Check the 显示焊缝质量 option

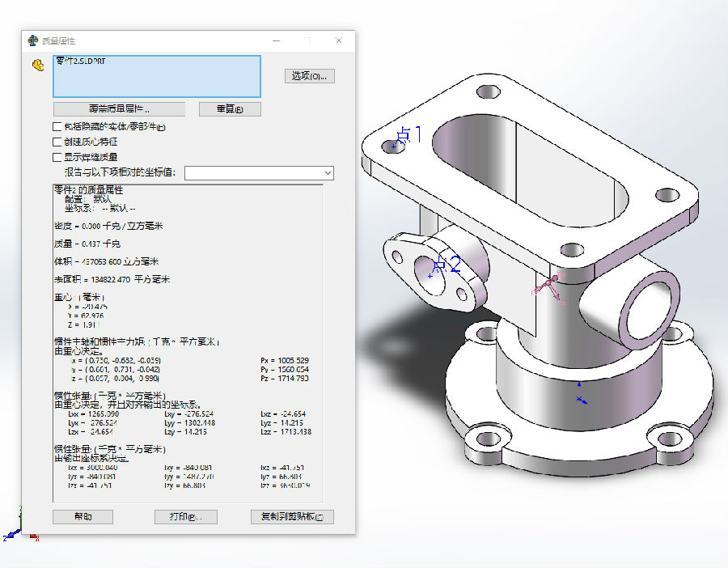(x=57, y=157)
